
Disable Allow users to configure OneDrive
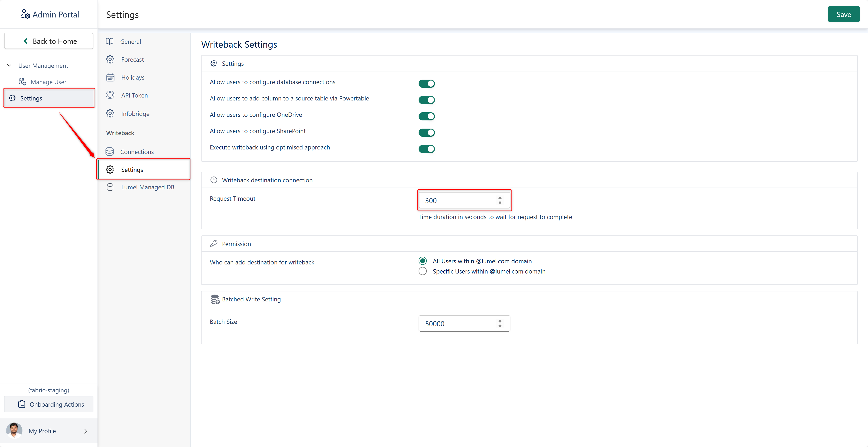(426, 116)
